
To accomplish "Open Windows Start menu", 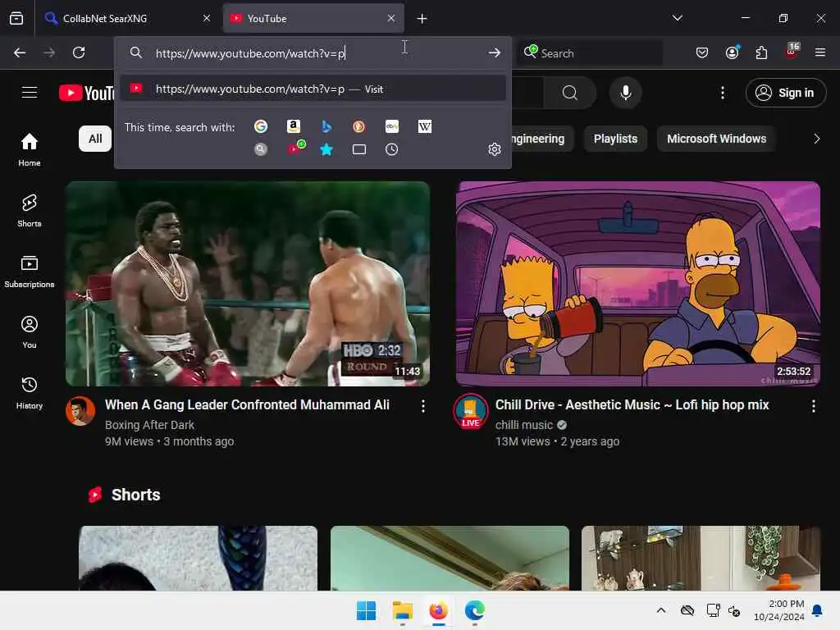I will (367, 610).
